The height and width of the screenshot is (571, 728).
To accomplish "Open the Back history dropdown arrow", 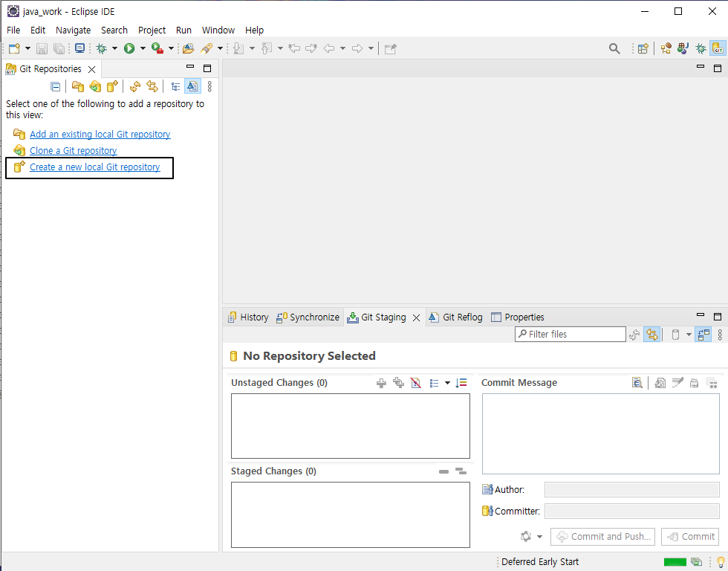I will pos(342,48).
